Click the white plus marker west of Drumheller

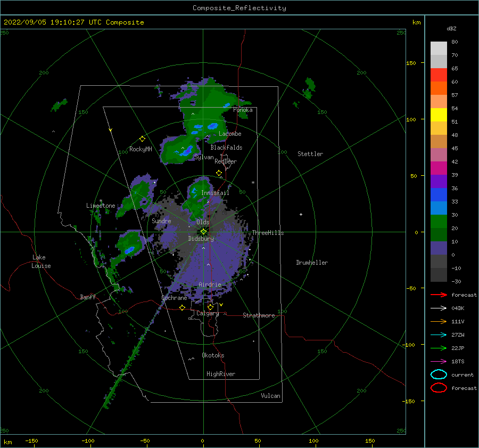click(x=301, y=214)
